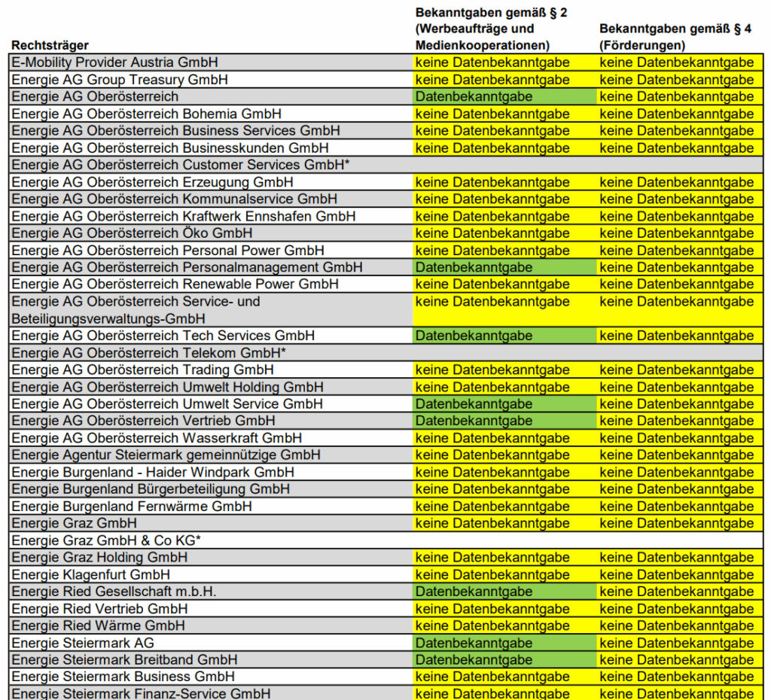Click Energie Steiermark Finanz-Service GmbH name
This screenshot has height=700, width=771.
point(141,694)
